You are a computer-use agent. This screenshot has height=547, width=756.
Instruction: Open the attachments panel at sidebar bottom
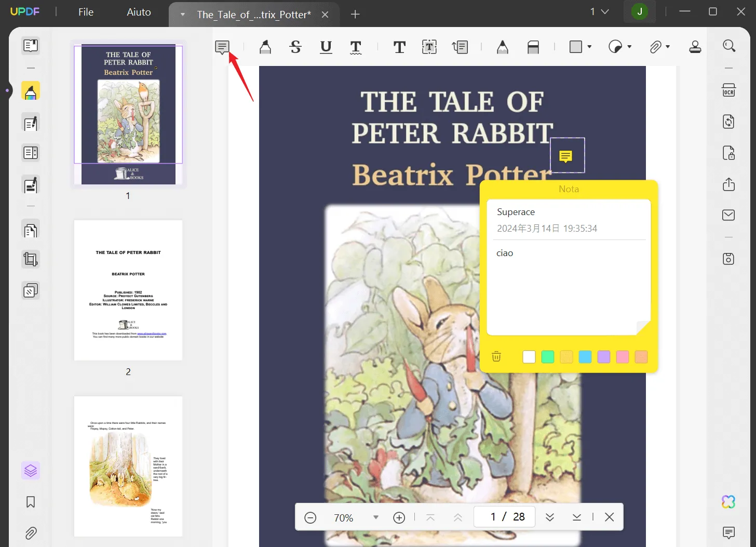(x=31, y=533)
